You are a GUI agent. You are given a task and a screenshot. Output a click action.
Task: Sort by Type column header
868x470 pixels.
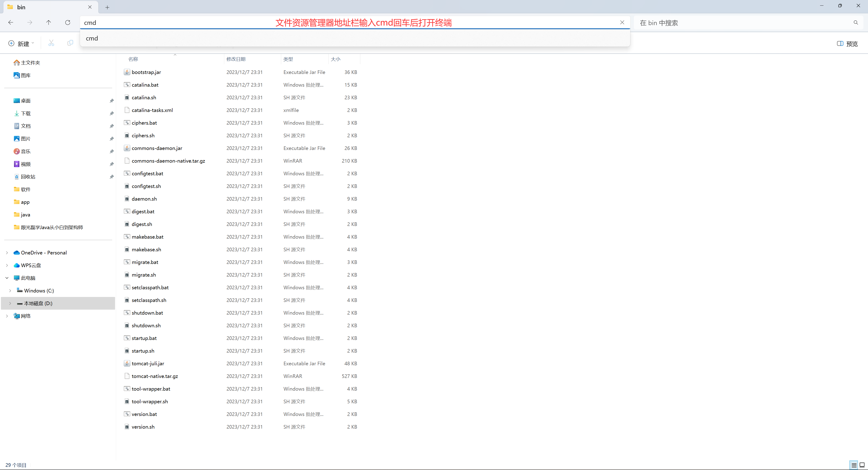(288, 59)
